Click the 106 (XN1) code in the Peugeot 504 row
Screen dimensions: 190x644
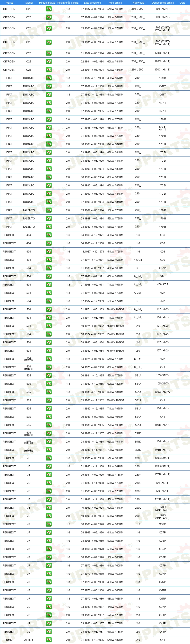coord(163,317)
